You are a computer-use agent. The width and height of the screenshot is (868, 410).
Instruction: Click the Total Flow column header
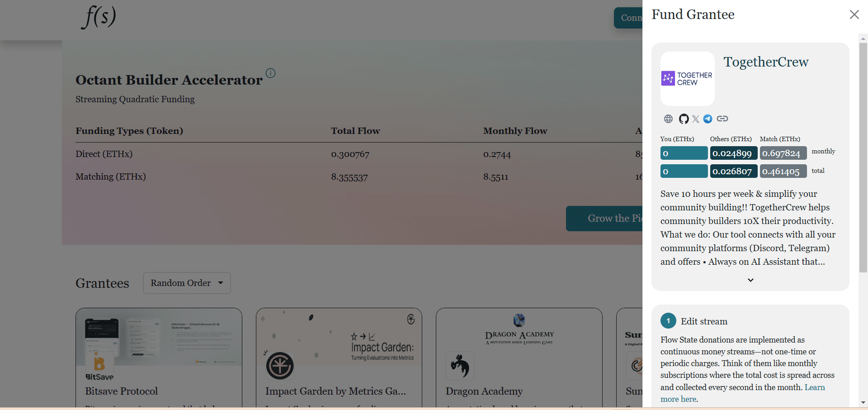pyautogui.click(x=355, y=131)
